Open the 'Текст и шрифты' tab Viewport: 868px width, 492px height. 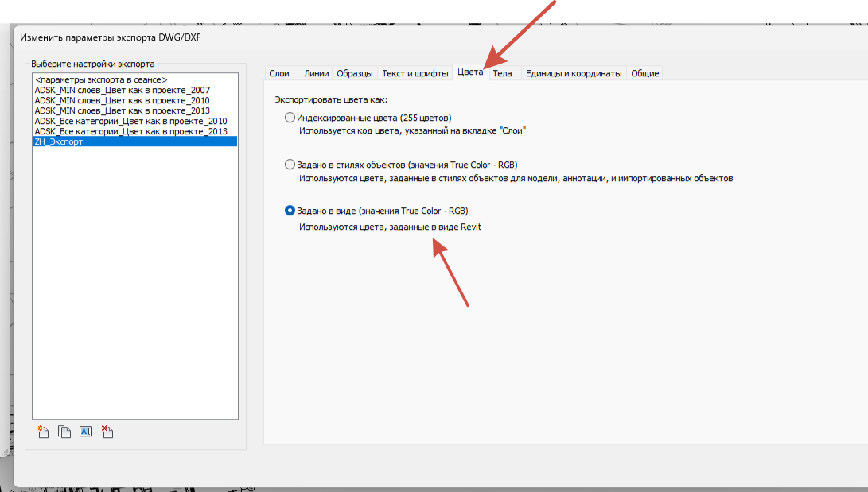point(415,73)
